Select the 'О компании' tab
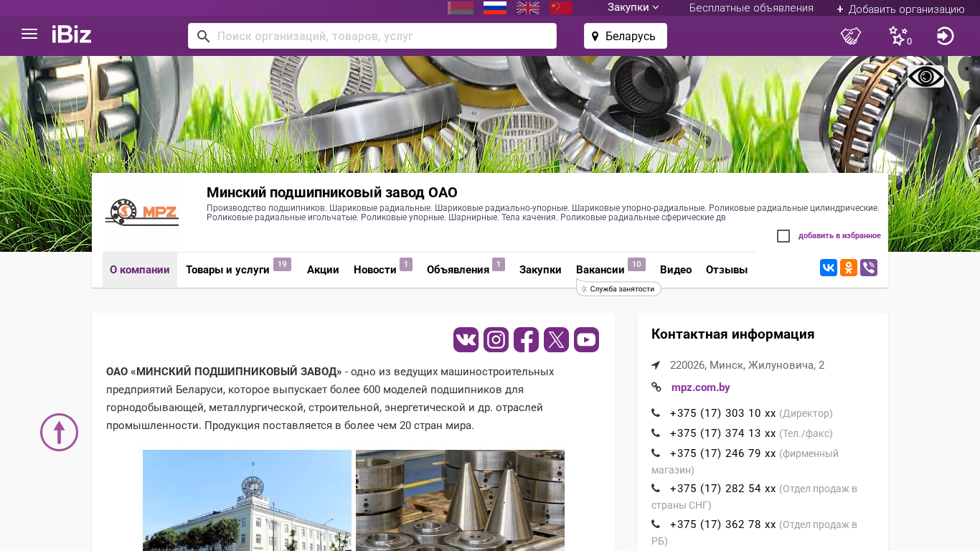 point(140,270)
